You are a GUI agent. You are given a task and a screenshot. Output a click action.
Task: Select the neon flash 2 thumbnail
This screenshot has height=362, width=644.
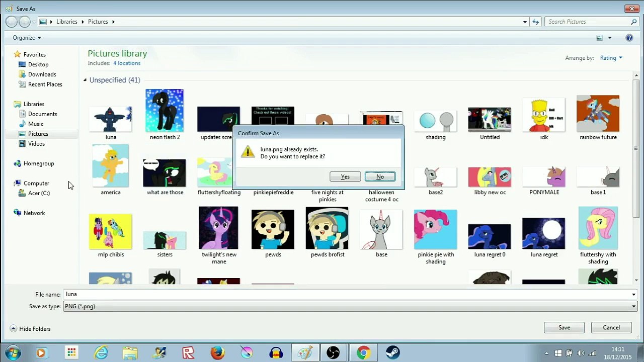coord(165,111)
